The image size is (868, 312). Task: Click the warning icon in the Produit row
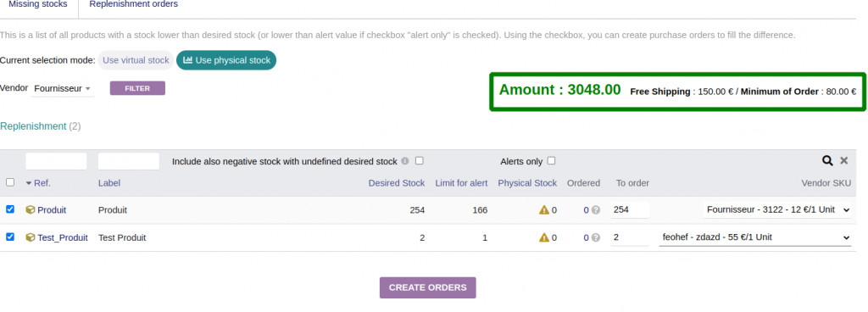544,210
